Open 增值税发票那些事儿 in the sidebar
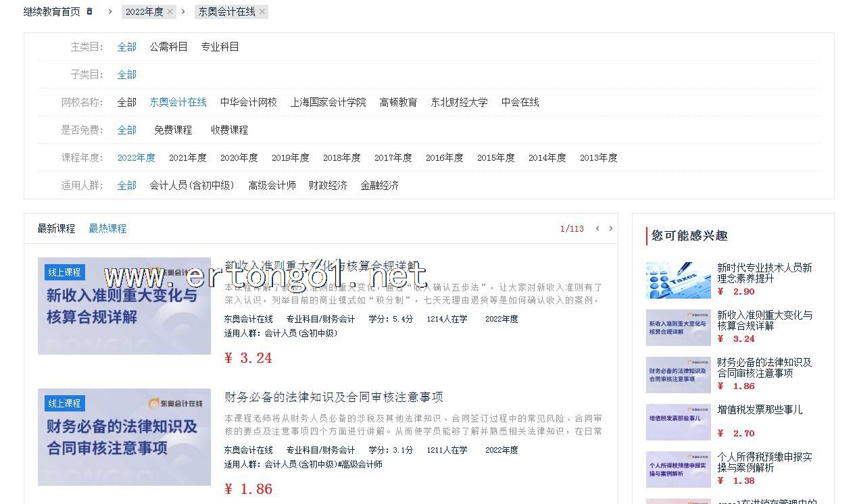 click(x=759, y=409)
